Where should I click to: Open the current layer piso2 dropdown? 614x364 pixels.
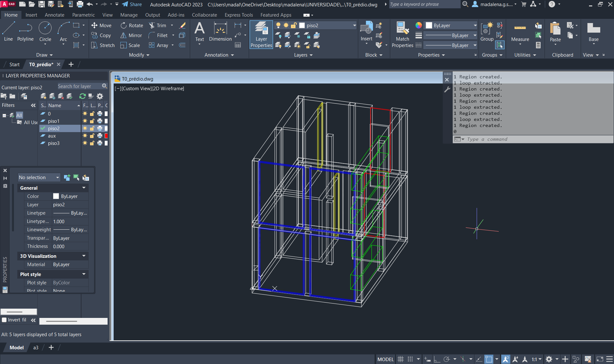(x=354, y=26)
